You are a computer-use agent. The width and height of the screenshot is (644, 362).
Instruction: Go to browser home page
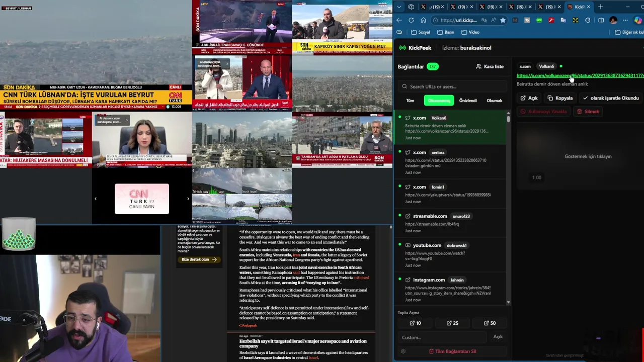tap(423, 20)
